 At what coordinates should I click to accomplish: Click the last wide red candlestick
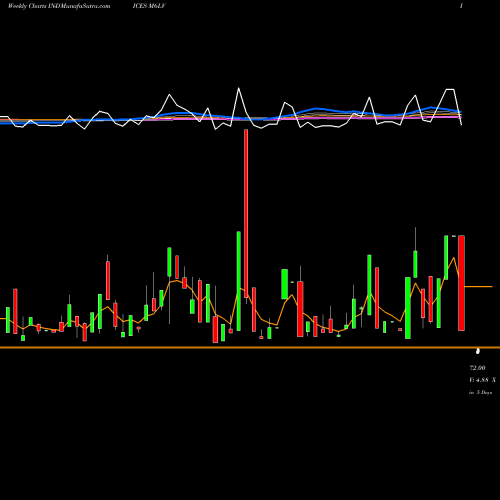(461, 283)
